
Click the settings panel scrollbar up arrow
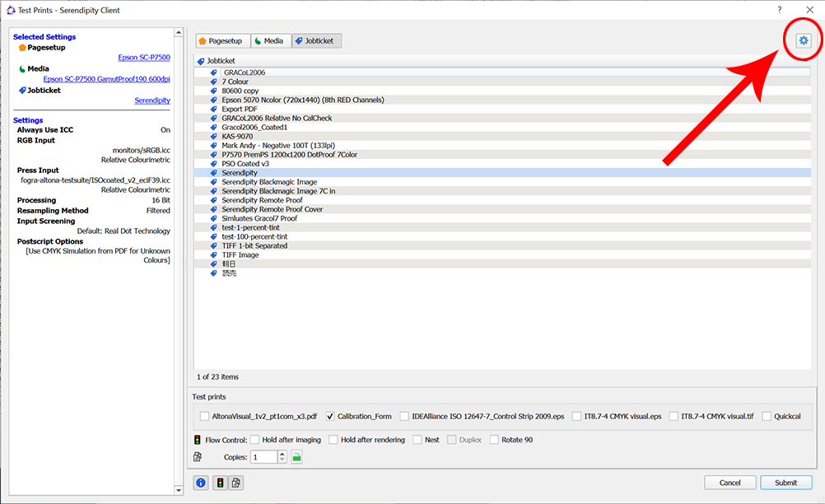click(x=179, y=33)
